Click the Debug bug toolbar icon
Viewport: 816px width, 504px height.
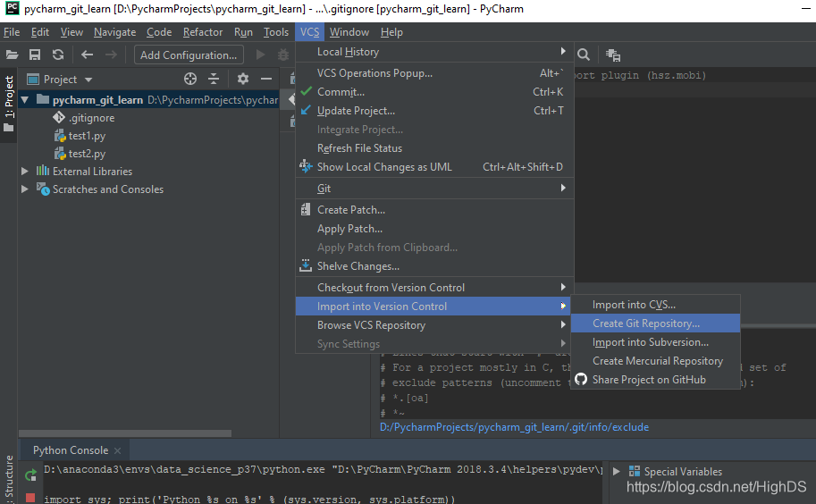pos(283,55)
